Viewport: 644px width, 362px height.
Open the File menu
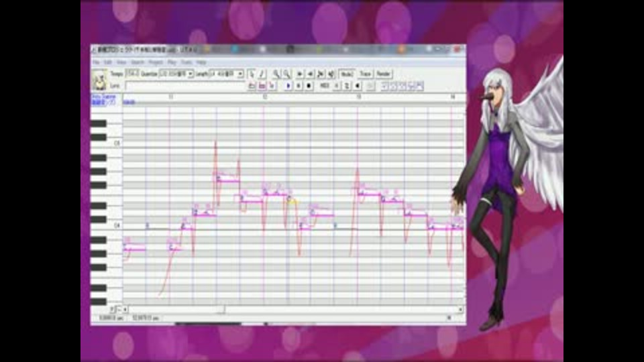[96, 62]
